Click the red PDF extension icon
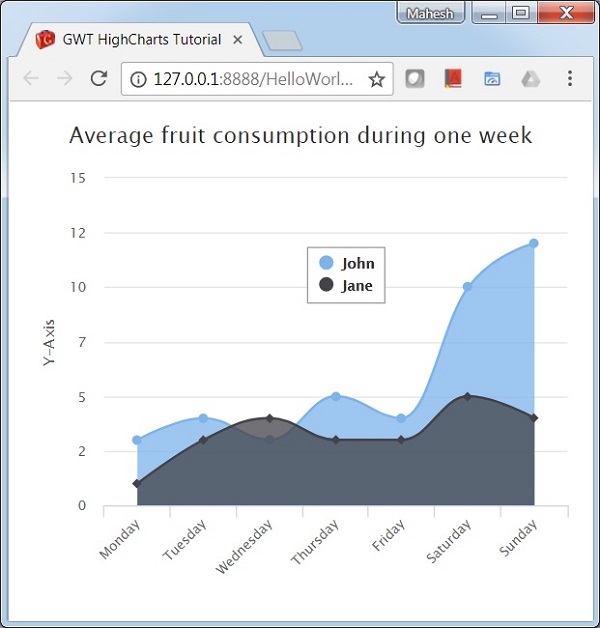This screenshot has width=600, height=628. click(453, 79)
